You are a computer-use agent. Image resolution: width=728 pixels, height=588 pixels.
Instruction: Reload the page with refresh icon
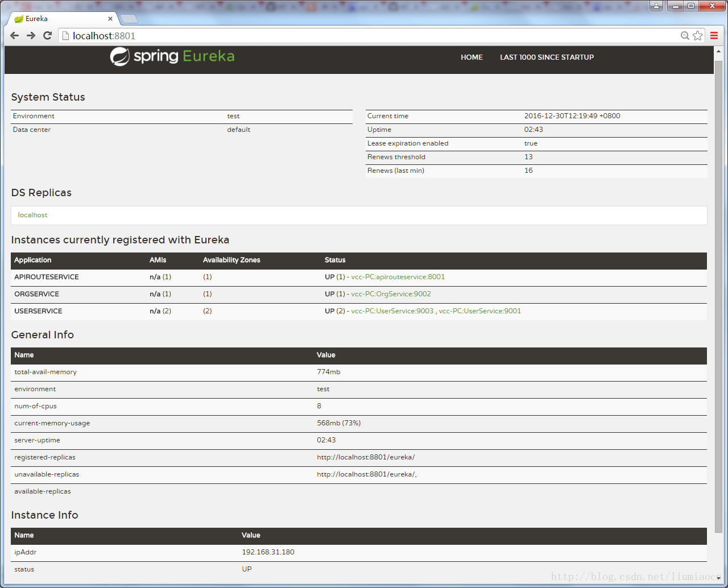pos(48,36)
